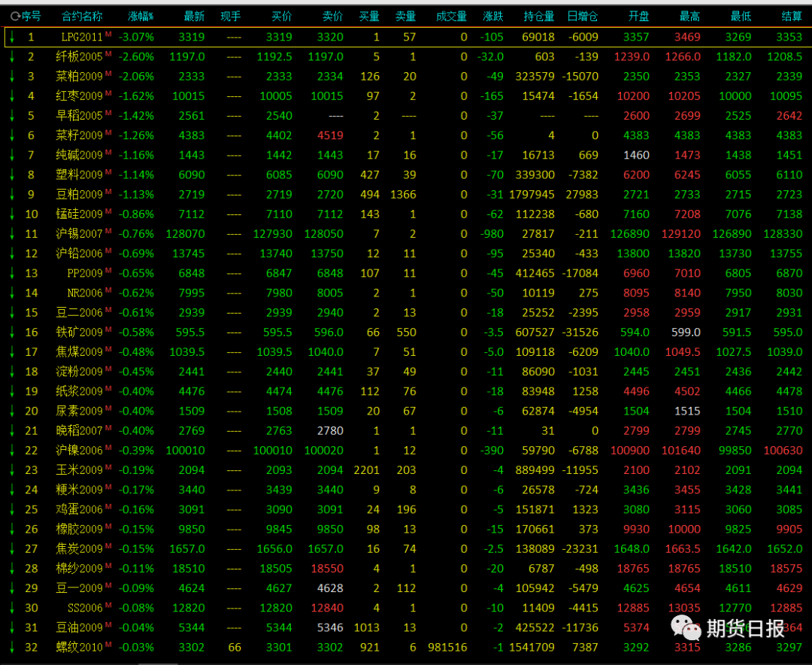This screenshot has width=812, height=665.
Task: Select contract 鸡蛋2006
Action: [x=79, y=509]
